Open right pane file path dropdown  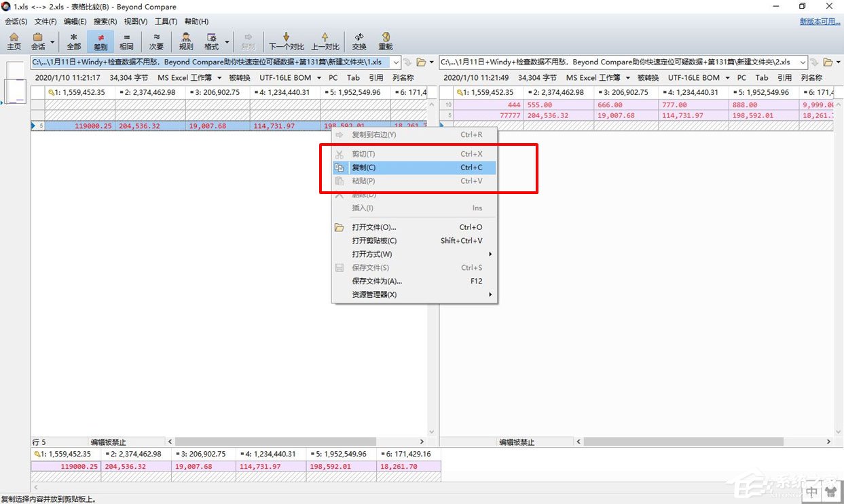point(802,62)
